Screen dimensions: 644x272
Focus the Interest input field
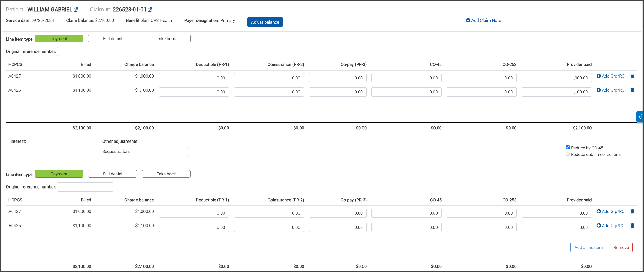[52, 152]
